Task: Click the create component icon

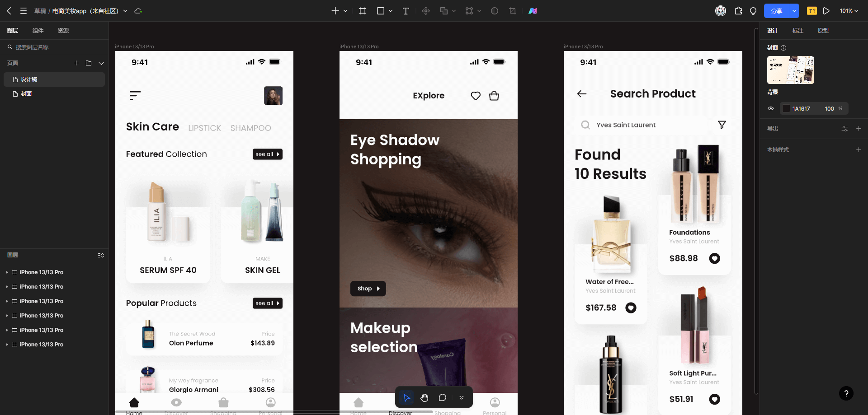Action: click(x=426, y=11)
